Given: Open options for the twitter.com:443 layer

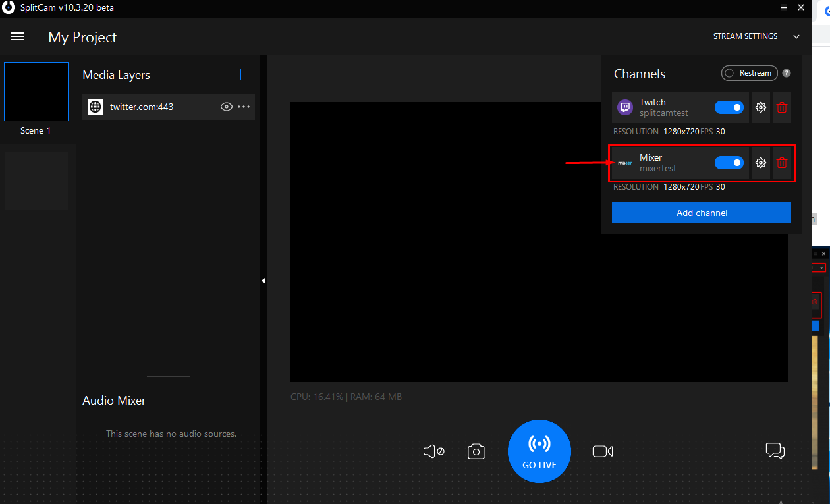Looking at the screenshot, I should [243, 106].
